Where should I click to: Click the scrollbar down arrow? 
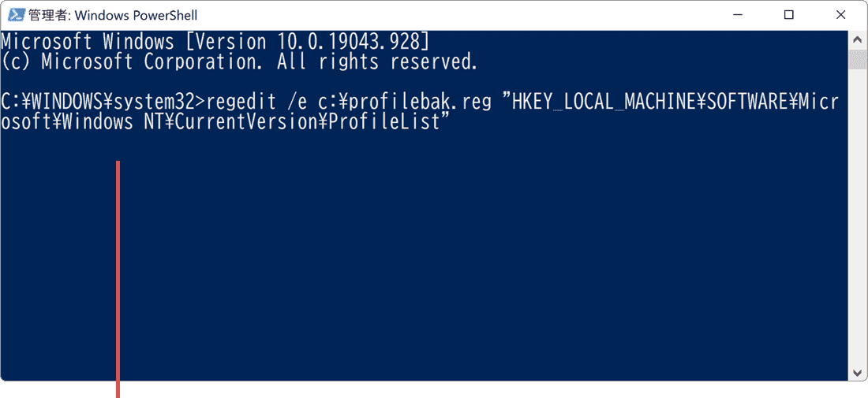pyautogui.click(x=858, y=372)
